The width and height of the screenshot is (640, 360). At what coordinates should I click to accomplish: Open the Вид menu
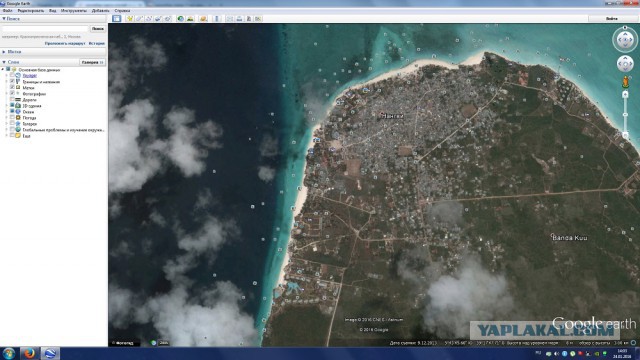(x=53, y=11)
